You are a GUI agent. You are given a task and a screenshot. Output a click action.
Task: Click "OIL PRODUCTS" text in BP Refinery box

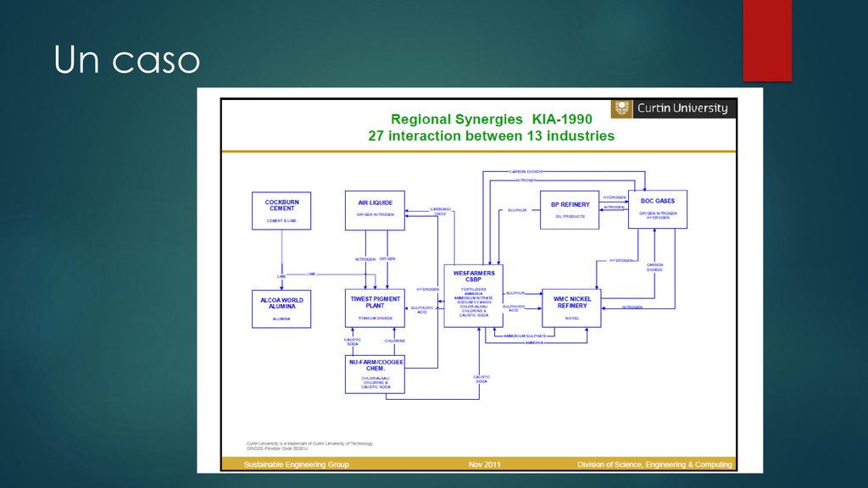tap(570, 216)
